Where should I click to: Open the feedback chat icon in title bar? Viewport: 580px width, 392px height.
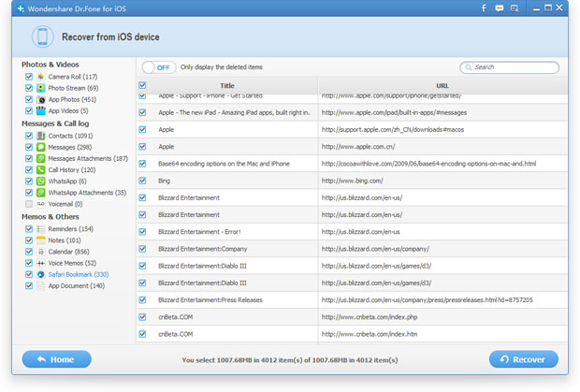[499, 8]
